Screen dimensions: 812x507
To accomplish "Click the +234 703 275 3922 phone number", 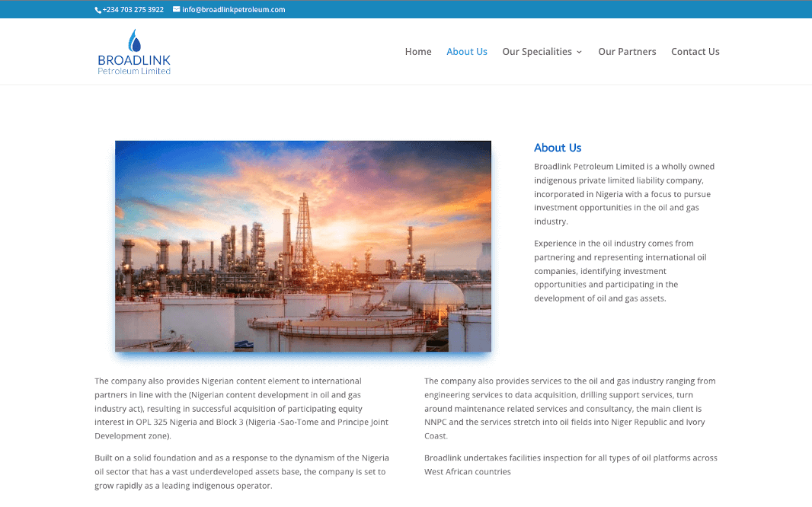I will (133, 9).
